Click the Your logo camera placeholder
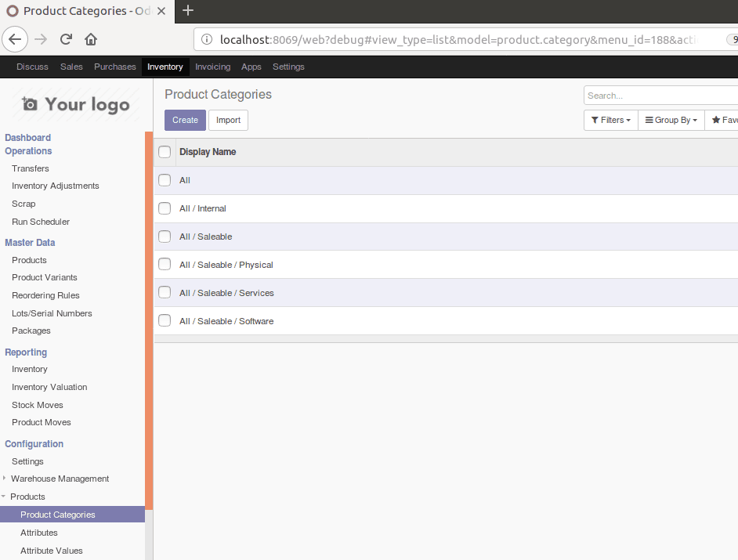The image size is (738, 560). (75, 104)
